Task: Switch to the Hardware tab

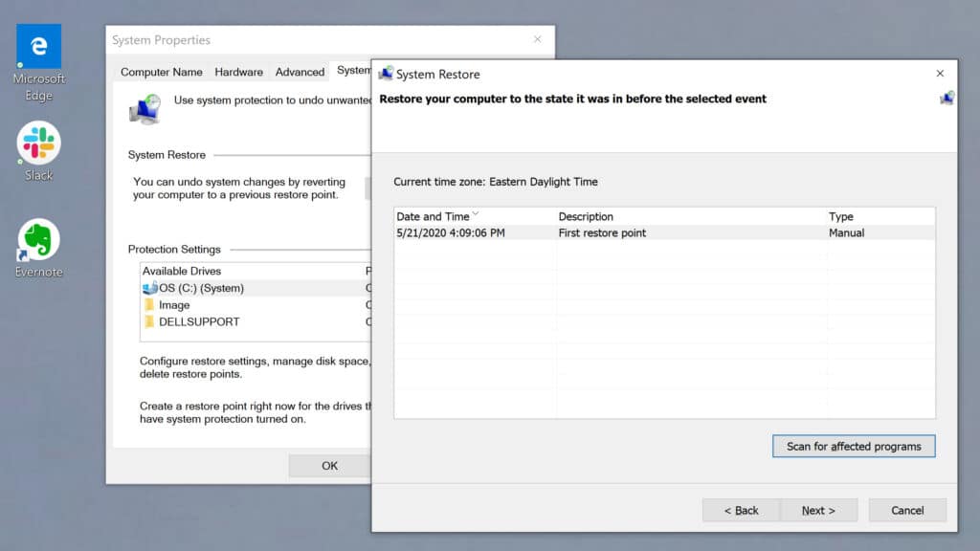Action: 238,71
